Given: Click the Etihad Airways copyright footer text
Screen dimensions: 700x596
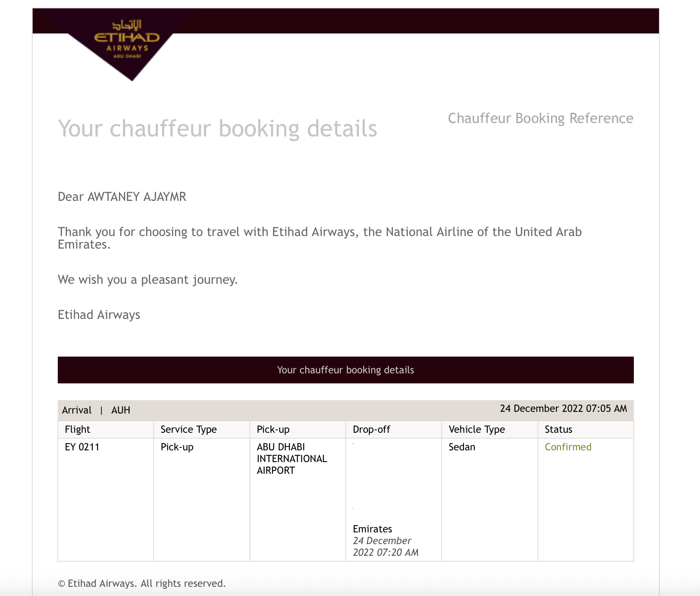Looking at the screenshot, I should pyautogui.click(x=142, y=583).
